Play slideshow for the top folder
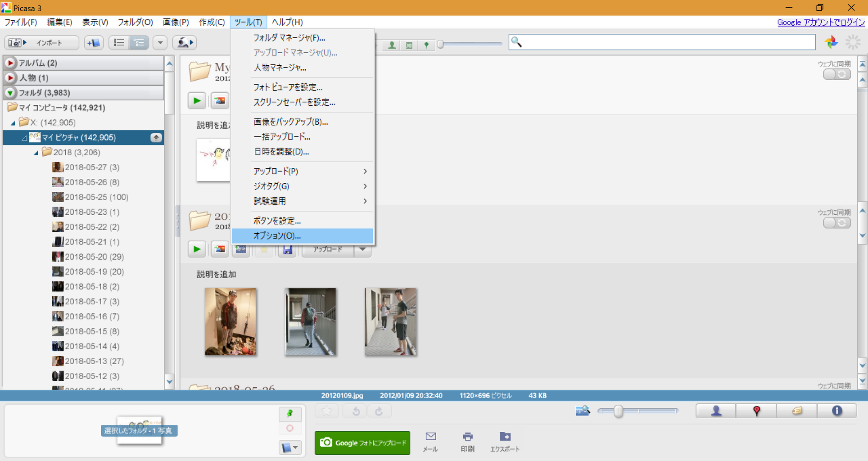The height and width of the screenshot is (461, 868). pos(197,100)
